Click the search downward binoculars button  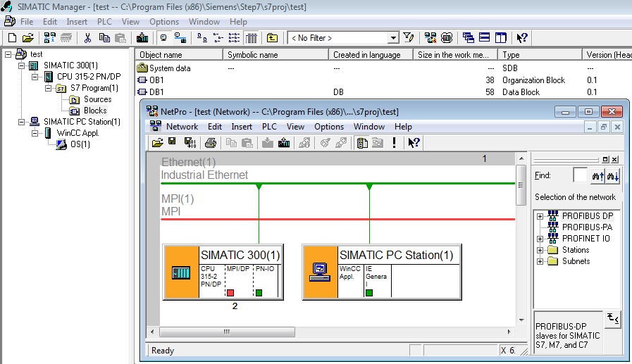[613, 176]
